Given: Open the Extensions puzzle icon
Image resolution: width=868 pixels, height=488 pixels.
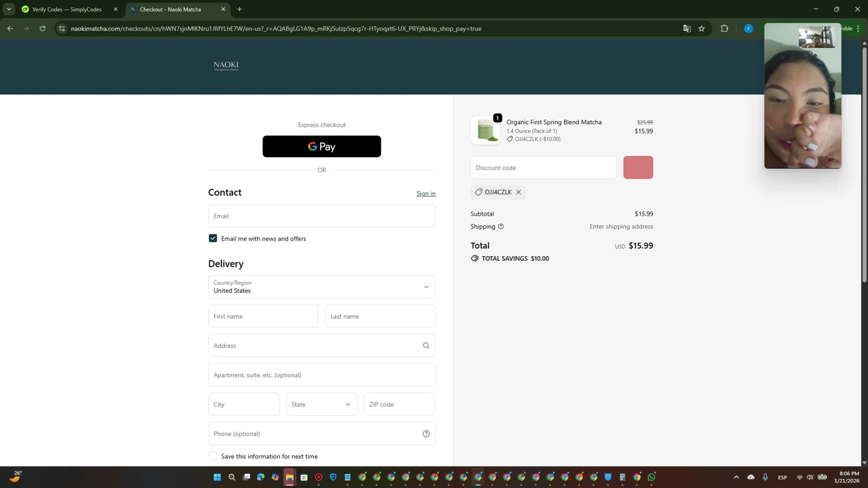Looking at the screenshot, I should [x=724, y=28].
